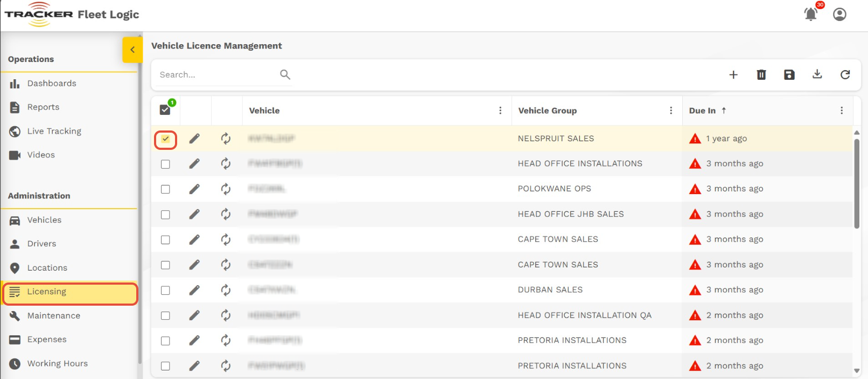Renew the POLOKWANE OPS licence
This screenshot has height=379, width=868.
pos(226,189)
